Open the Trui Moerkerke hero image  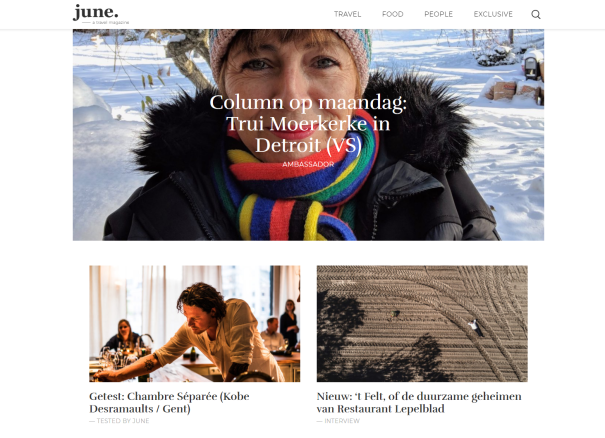(x=308, y=135)
